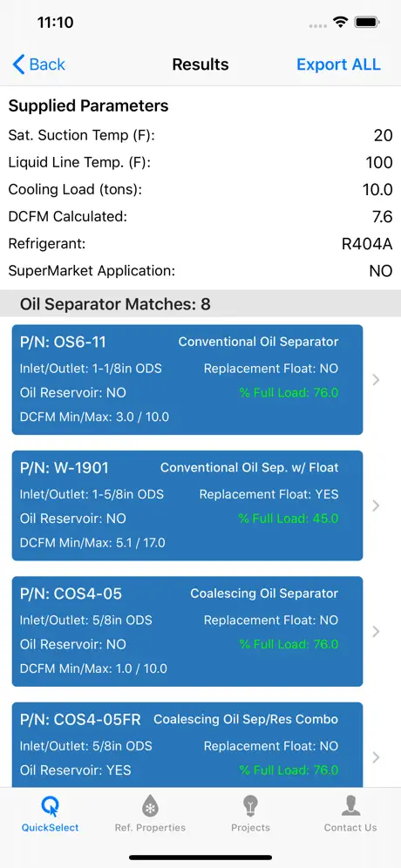This screenshot has height=868, width=401.
Task: Tap Sat. Suction Temp value 20
Action: point(384,136)
